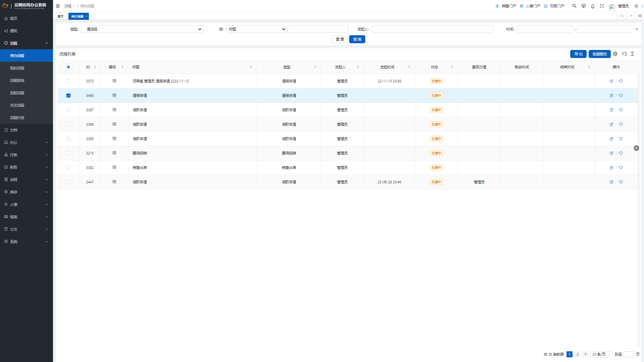Click the 导出 export button
Screen dimensions: 644x362
pyautogui.click(x=578, y=54)
